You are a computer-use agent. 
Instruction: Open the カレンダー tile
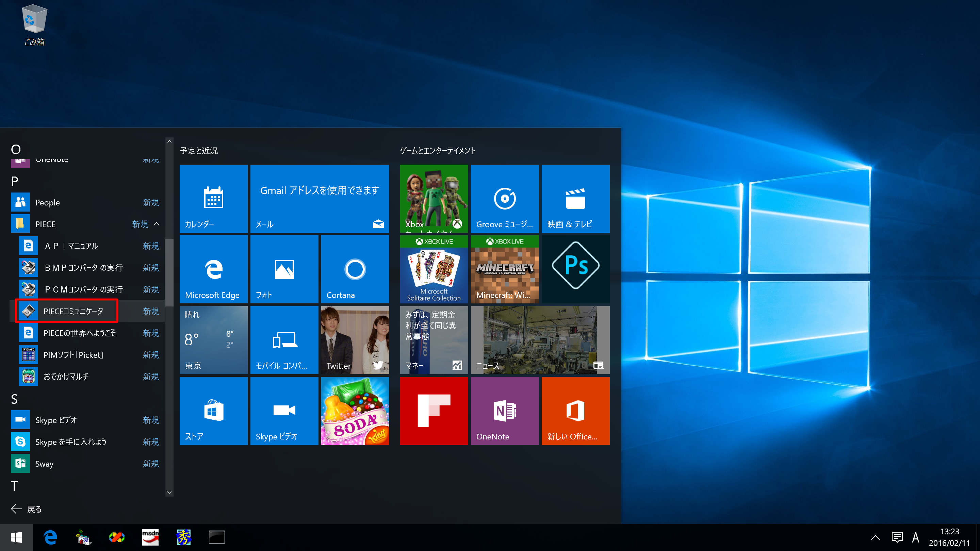pyautogui.click(x=213, y=199)
